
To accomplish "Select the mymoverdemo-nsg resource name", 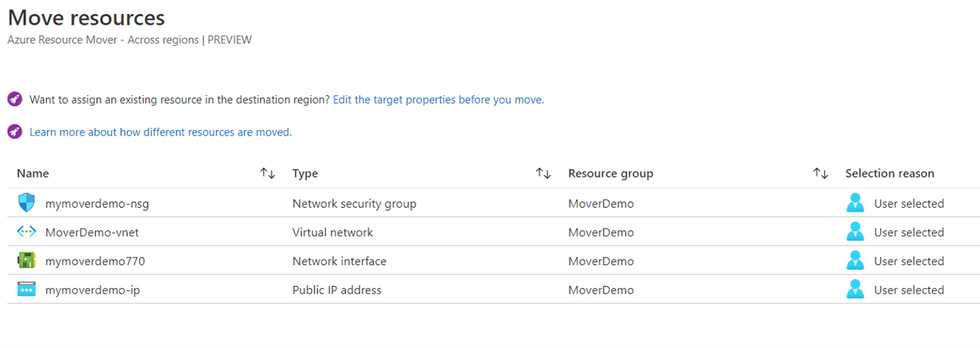I will (x=97, y=204).
